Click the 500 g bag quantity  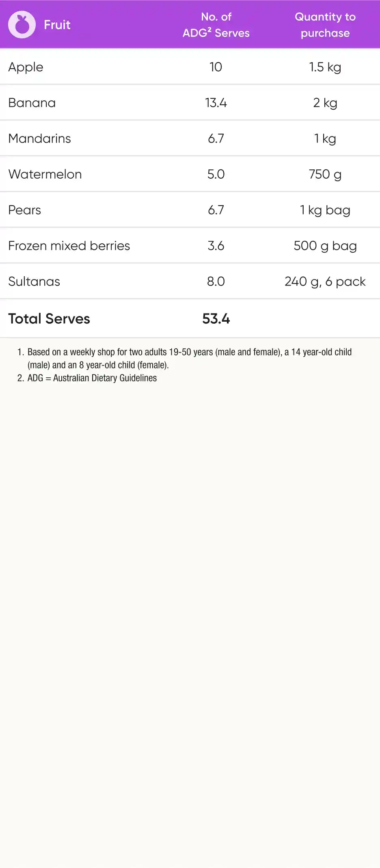pyautogui.click(x=325, y=246)
